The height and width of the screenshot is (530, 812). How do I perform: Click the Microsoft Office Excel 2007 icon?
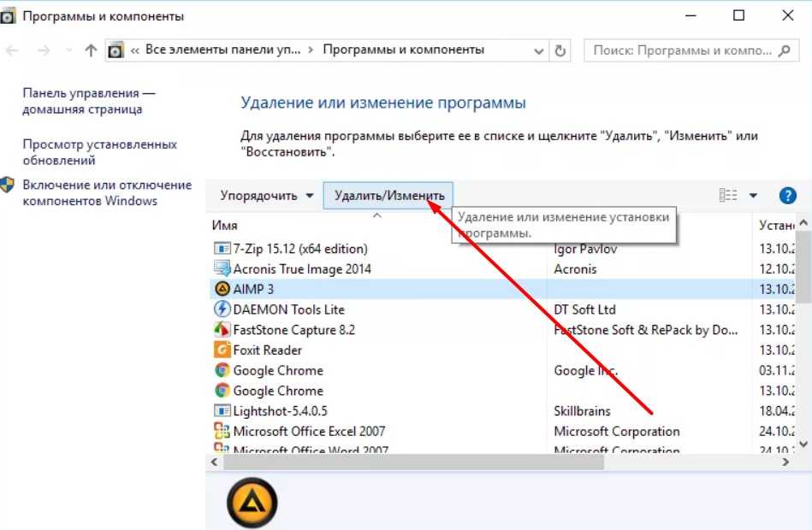pyautogui.click(x=222, y=431)
